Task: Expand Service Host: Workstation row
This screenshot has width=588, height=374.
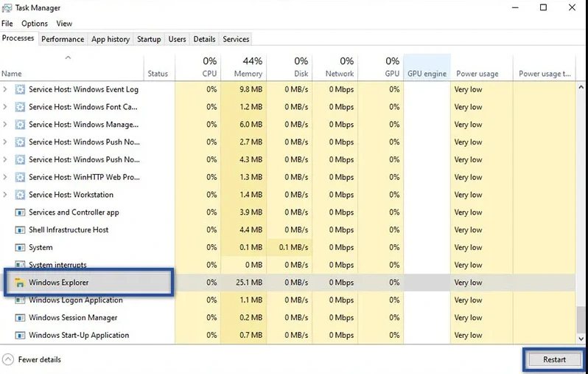Action: [x=5, y=195]
